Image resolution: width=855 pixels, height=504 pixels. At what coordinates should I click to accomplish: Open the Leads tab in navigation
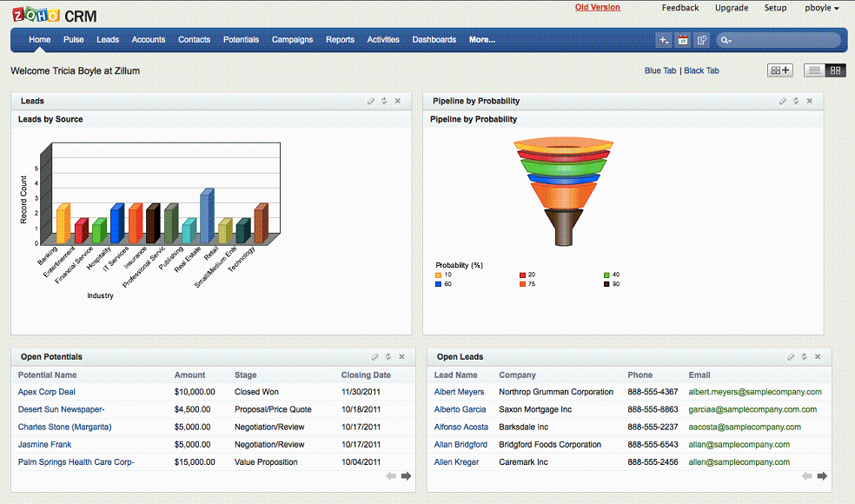coord(108,40)
